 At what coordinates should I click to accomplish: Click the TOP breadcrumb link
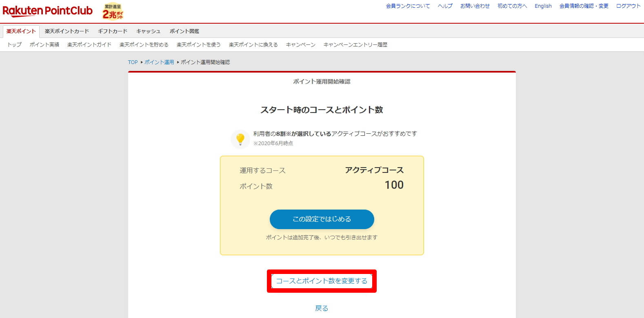pyautogui.click(x=133, y=62)
